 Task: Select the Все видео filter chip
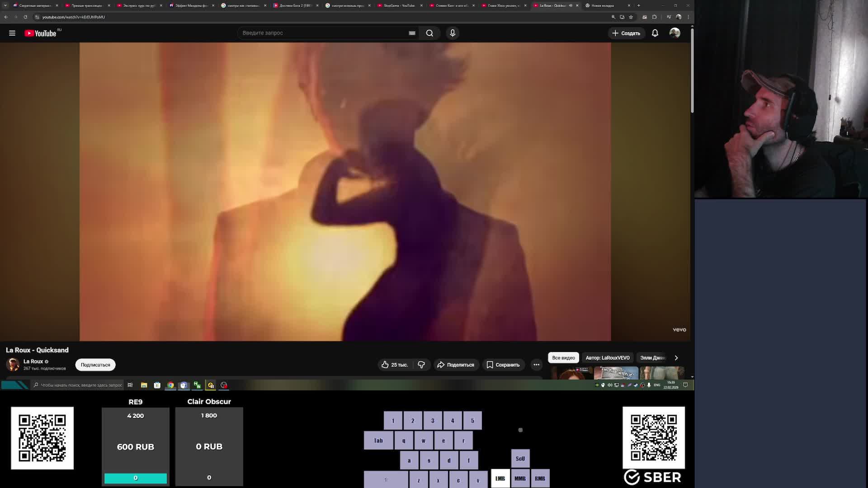[x=563, y=357]
